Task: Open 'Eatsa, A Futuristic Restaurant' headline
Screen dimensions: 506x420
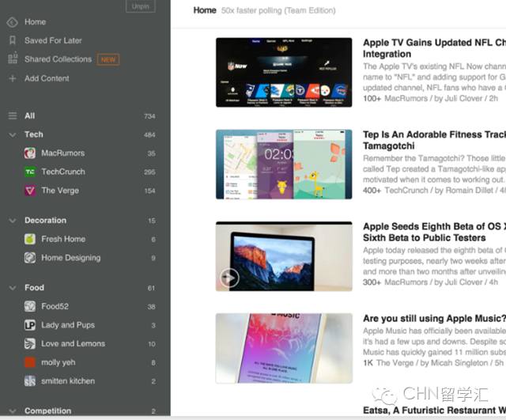Action: click(x=434, y=411)
